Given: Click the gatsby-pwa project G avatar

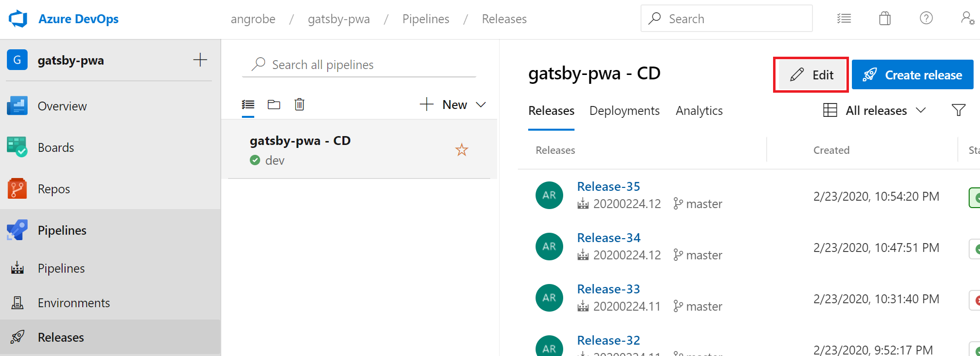Looking at the screenshot, I should 17,60.
